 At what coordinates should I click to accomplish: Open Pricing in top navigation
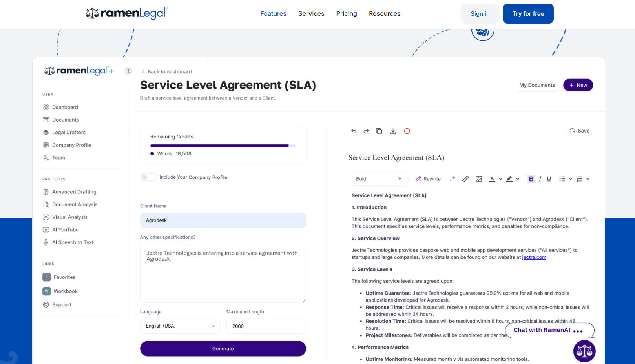pyautogui.click(x=346, y=14)
